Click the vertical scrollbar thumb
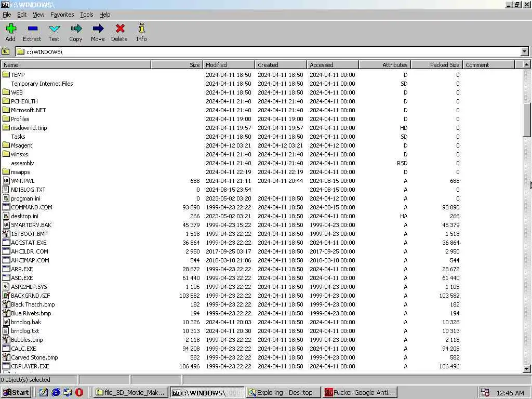 (x=526, y=119)
